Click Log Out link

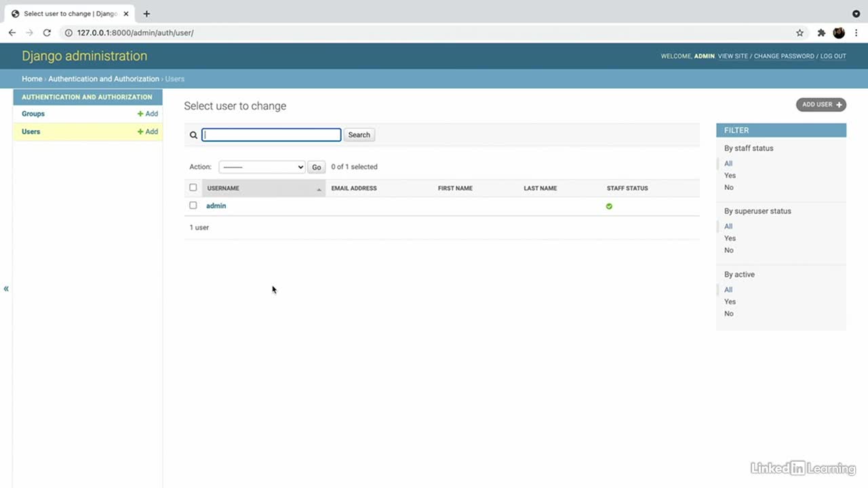click(x=833, y=56)
